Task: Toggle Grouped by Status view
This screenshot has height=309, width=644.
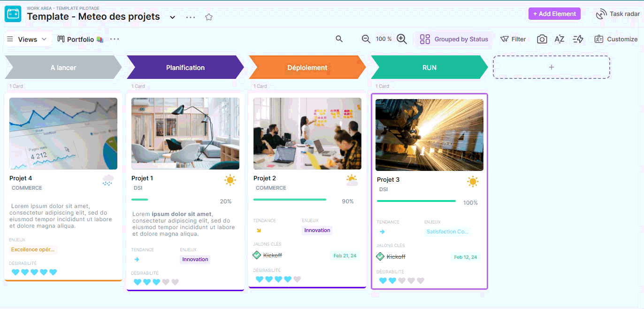Action: tap(454, 39)
